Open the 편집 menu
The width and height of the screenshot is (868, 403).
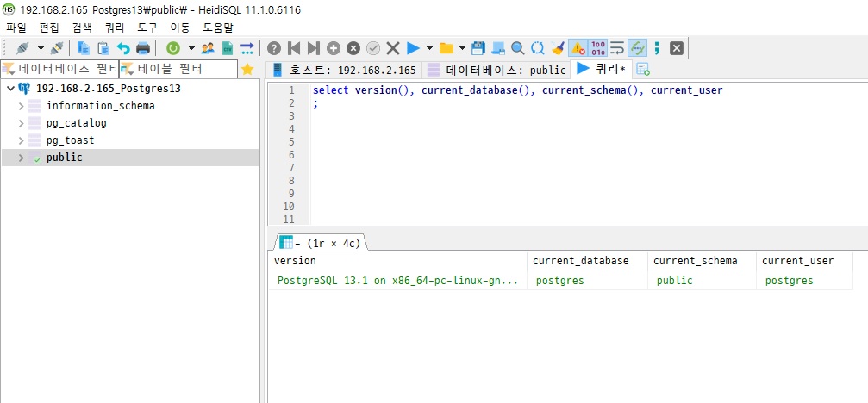pyautogui.click(x=49, y=27)
